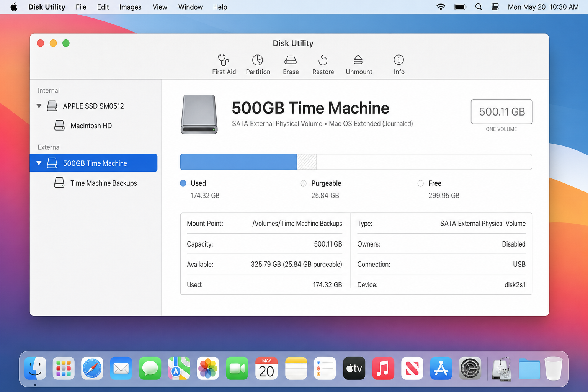
Task: Open Notes from the Dock
Action: tap(296, 368)
